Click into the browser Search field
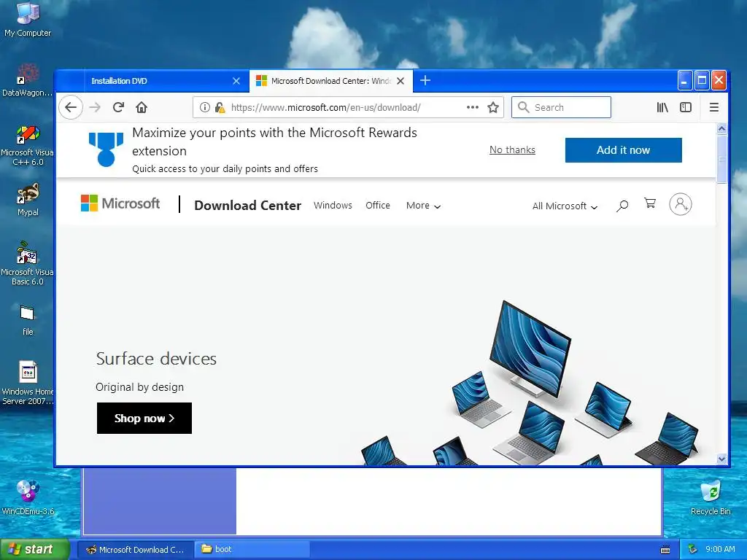This screenshot has width=747, height=560. click(561, 107)
